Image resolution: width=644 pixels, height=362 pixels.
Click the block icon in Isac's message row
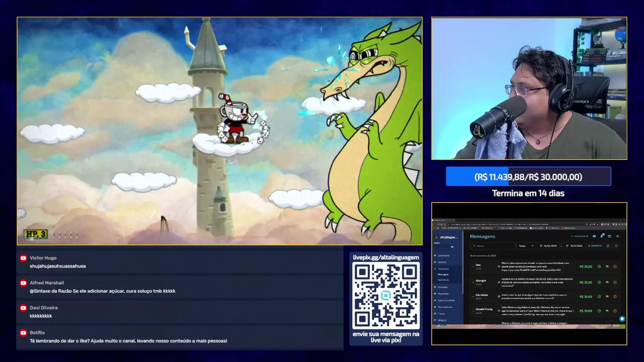615,266
